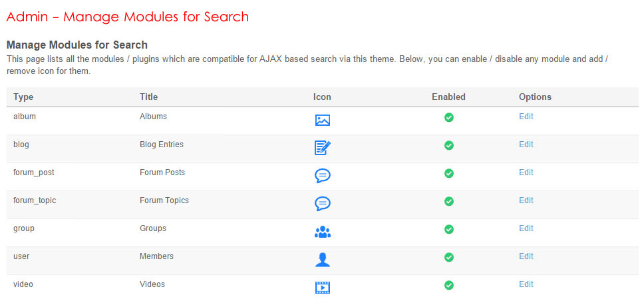Open Edit link for album module

pos(526,117)
